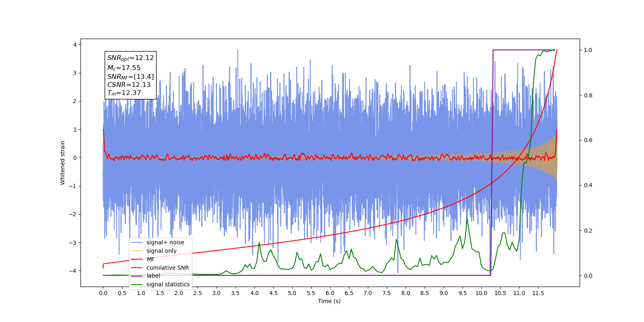Click the SNRMF=[13.4] annotation line
Image resolution: width=644 pixels, height=322 pixels.
click(x=130, y=76)
